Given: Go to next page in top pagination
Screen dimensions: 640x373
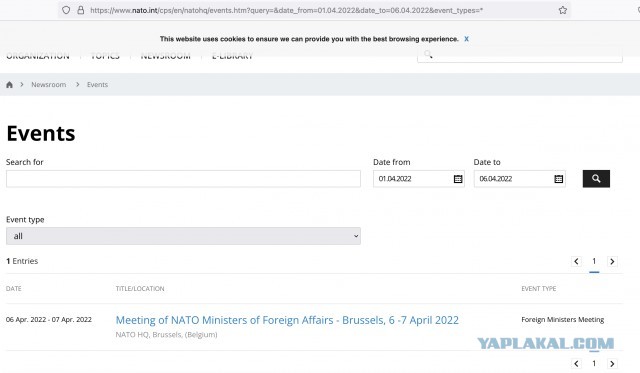Looking at the screenshot, I should point(612,261).
